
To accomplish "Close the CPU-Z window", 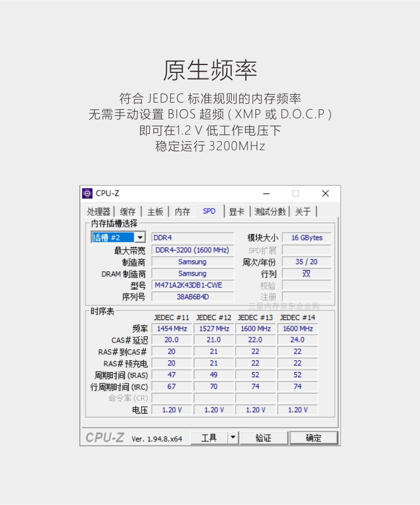I will [325, 193].
